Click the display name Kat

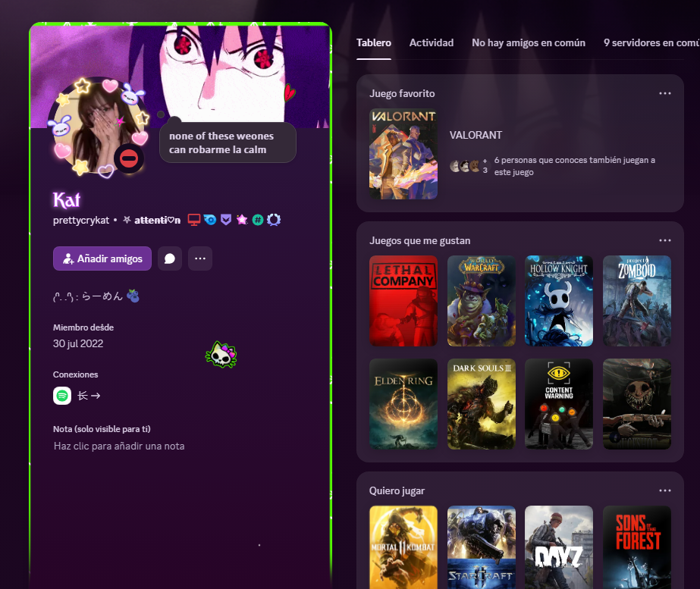click(x=67, y=200)
